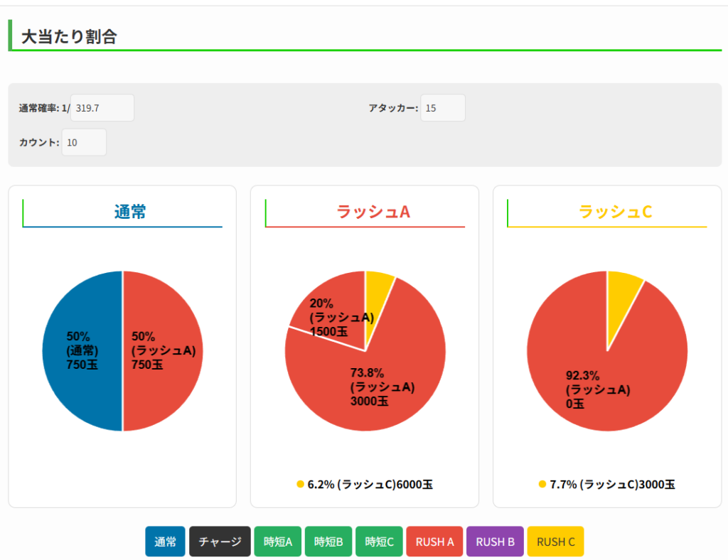
Task: Choose the 時短B button
Action: tap(328, 542)
